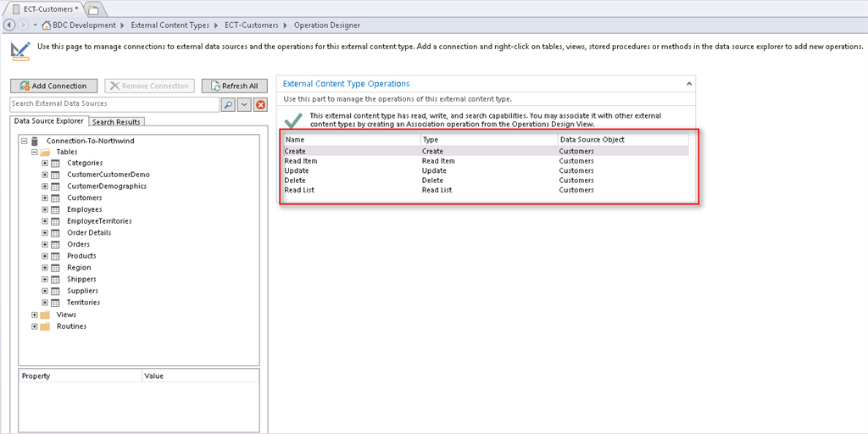Collapse the Tables folder node

click(x=34, y=152)
